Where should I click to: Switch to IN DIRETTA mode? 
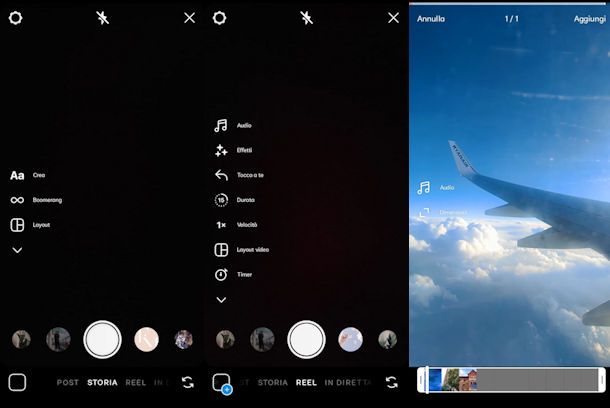click(x=348, y=383)
